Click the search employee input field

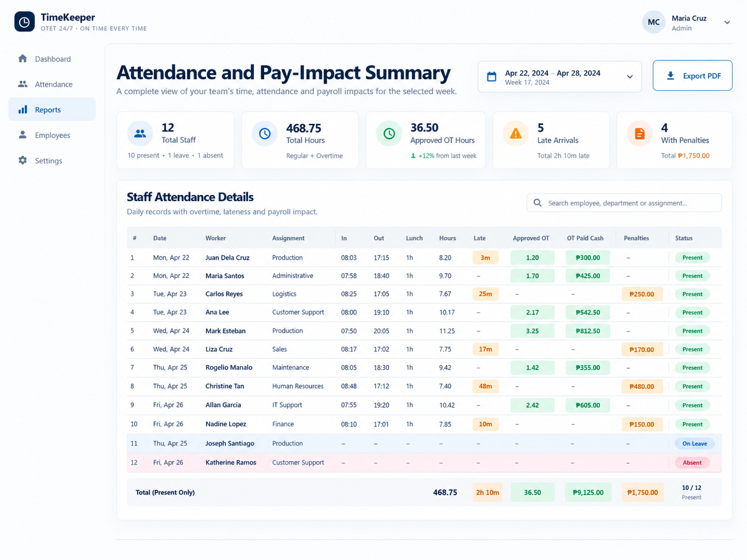[624, 203]
